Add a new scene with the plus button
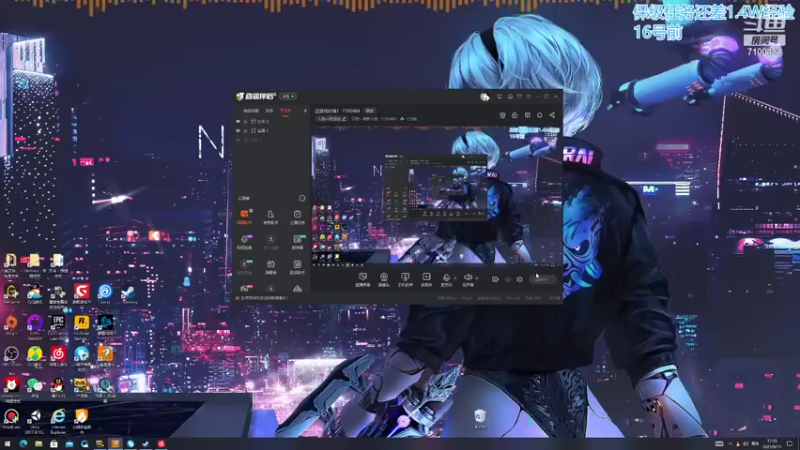Screen dimensions: 800x450 pyautogui.click(x=305, y=111)
